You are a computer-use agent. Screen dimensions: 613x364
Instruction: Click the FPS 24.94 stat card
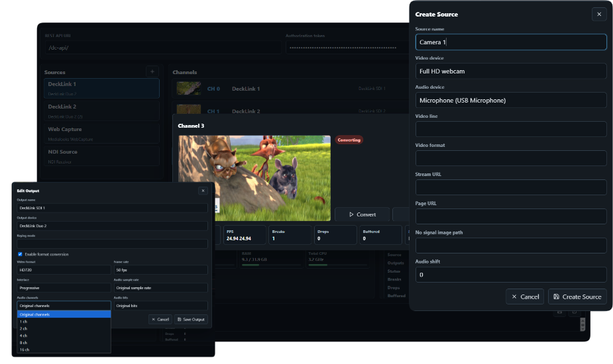coord(245,235)
